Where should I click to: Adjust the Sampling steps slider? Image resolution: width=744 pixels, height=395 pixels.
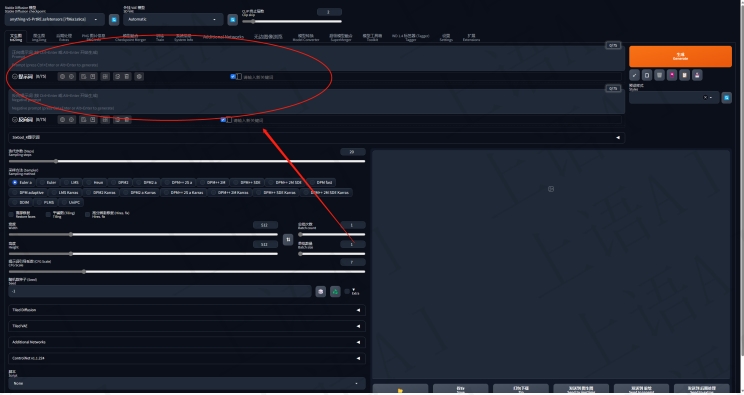tap(187, 161)
